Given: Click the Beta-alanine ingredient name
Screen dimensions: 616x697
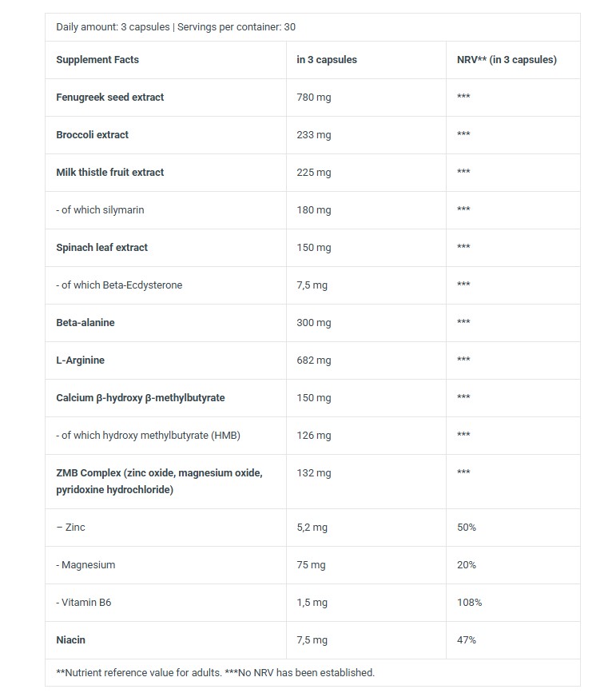Looking at the screenshot, I should 85,322.
